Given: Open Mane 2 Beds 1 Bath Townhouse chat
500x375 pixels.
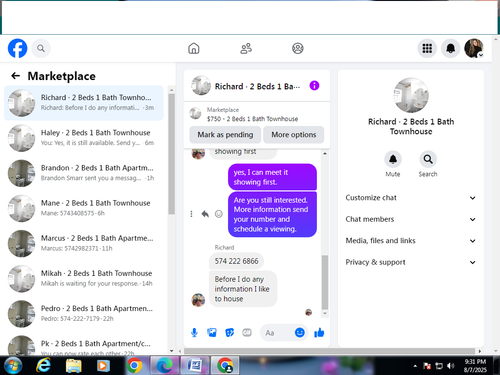Looking at the screenshot, I should click(84, 208).
